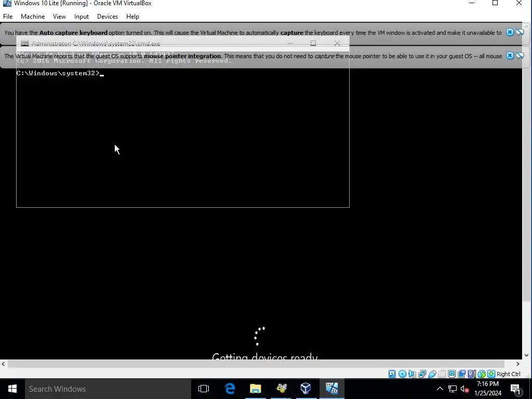532x399 pixels.
Task: Open the USB devices indicator
Action: point(432,374)
